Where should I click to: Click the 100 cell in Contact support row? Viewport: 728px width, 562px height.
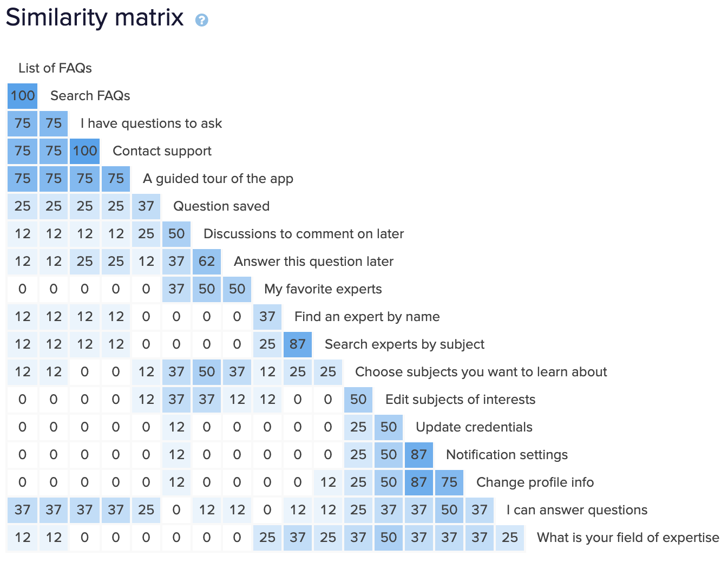pos(85,151)
